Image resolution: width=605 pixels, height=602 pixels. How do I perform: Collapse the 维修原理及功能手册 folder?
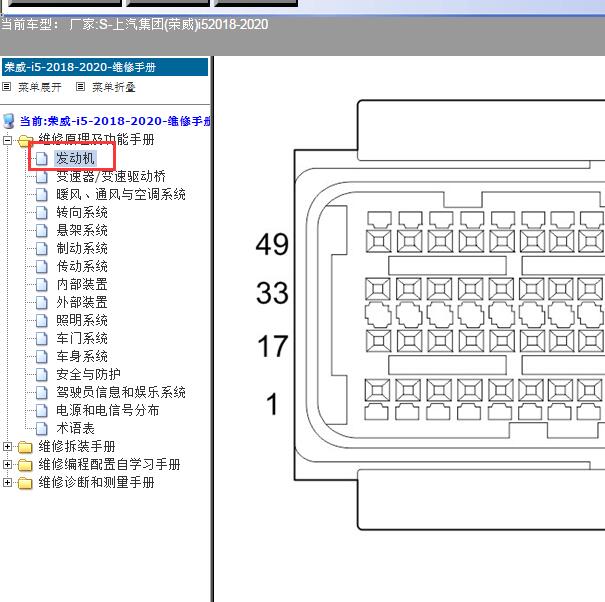click(7, 140)
